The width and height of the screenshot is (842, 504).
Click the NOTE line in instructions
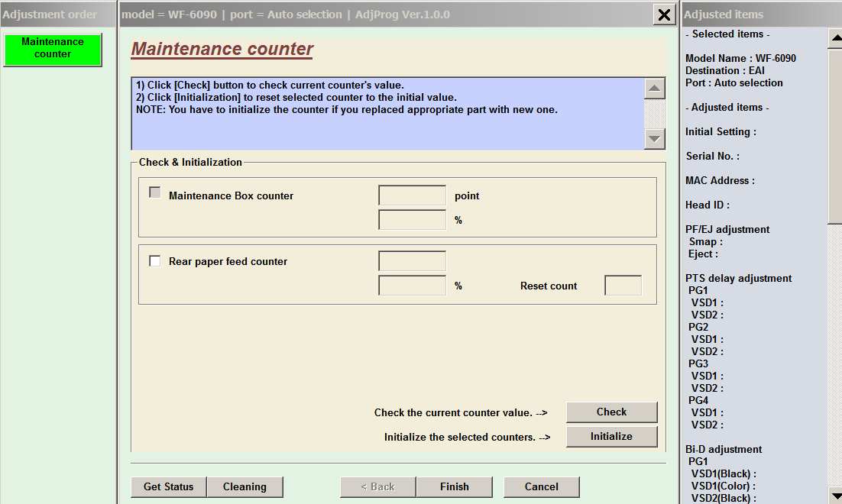347,109
